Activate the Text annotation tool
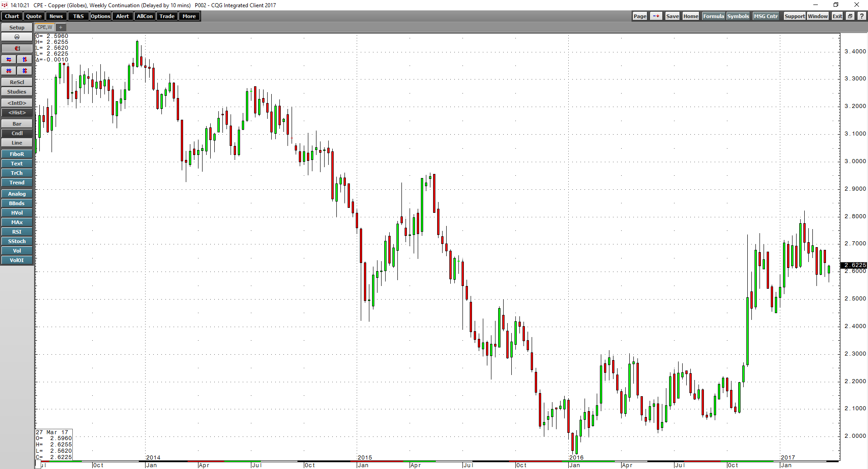Viewport: 868px width, 469px height. tap(17, 164)
